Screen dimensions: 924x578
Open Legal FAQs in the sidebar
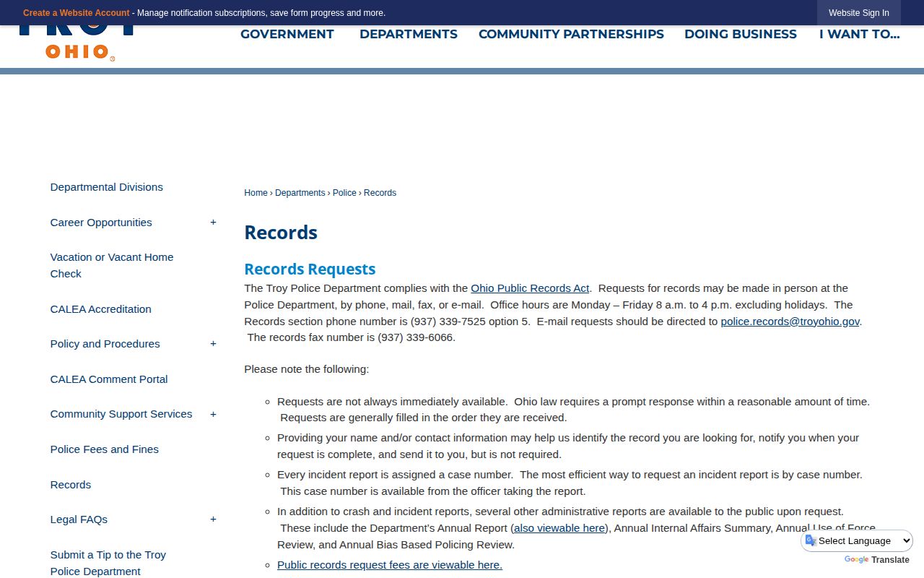tap(79, 519)
